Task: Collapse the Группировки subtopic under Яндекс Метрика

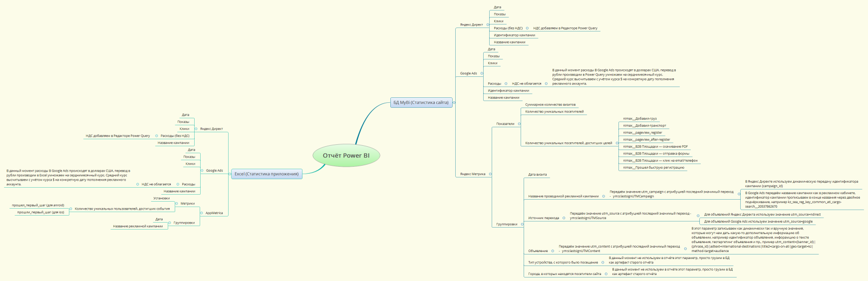Action: point(522,224)
